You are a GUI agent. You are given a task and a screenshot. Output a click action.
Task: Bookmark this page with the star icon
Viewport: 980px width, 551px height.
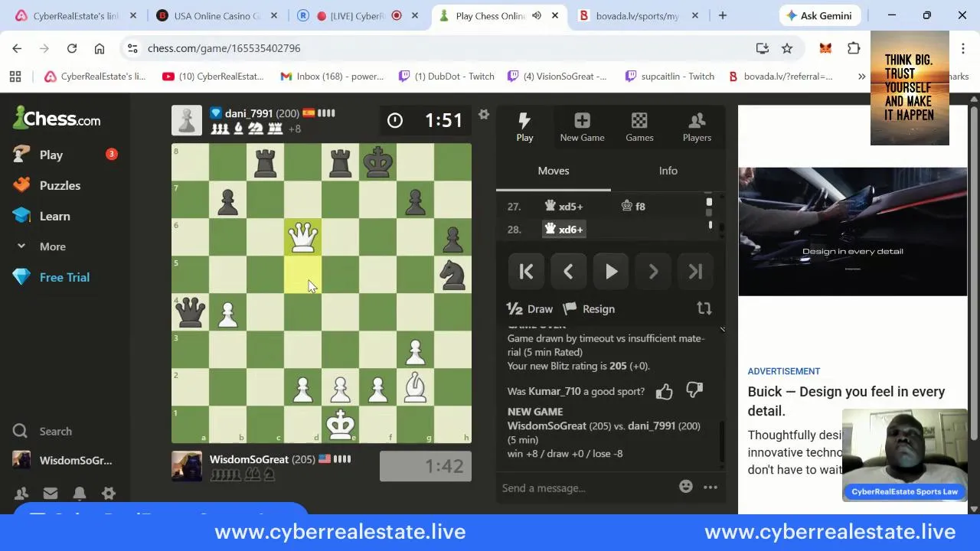click(787, 48)
